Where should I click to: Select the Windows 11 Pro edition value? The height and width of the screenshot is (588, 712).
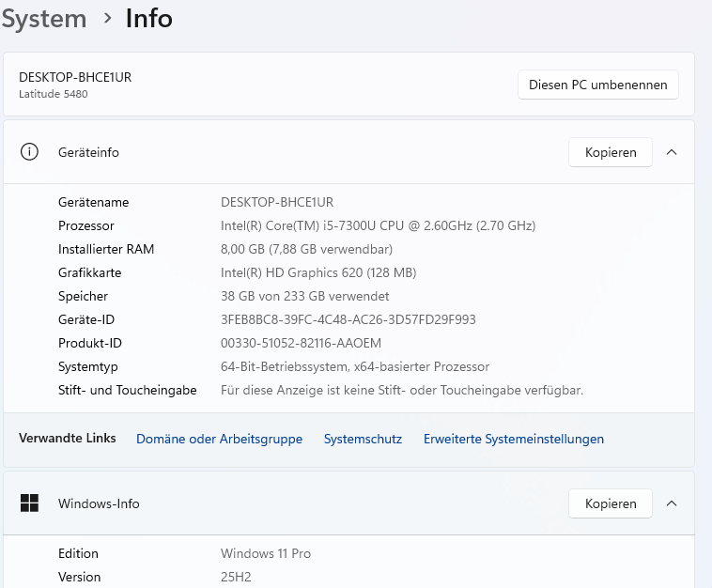click(x=266, y=553)
